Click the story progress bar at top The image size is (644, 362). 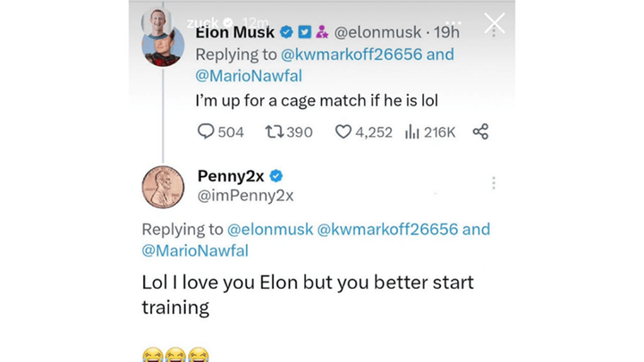(x=322, y=1)
